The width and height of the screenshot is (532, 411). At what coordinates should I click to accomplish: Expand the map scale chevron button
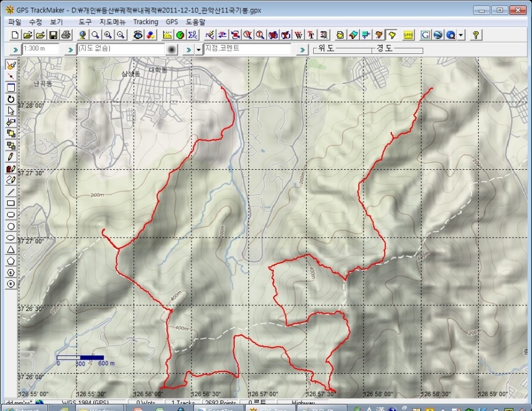(x=15, y=50)
